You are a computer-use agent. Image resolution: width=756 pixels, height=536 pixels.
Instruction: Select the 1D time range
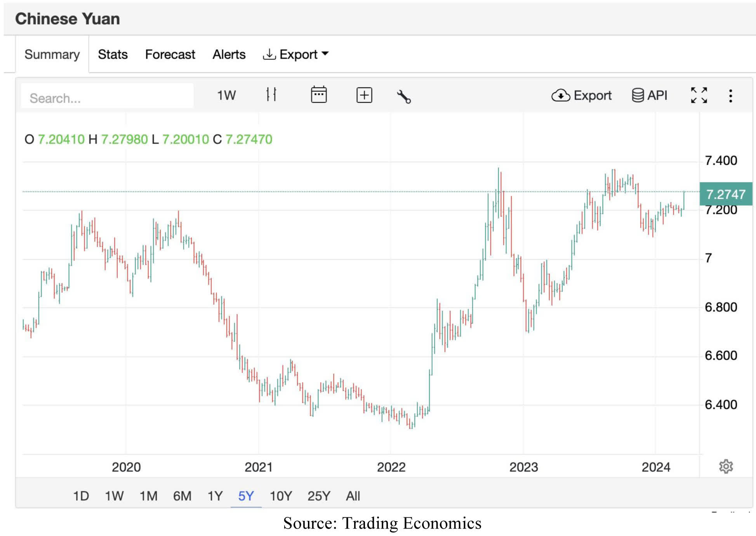pyautogui.click(x=81, y=496)
